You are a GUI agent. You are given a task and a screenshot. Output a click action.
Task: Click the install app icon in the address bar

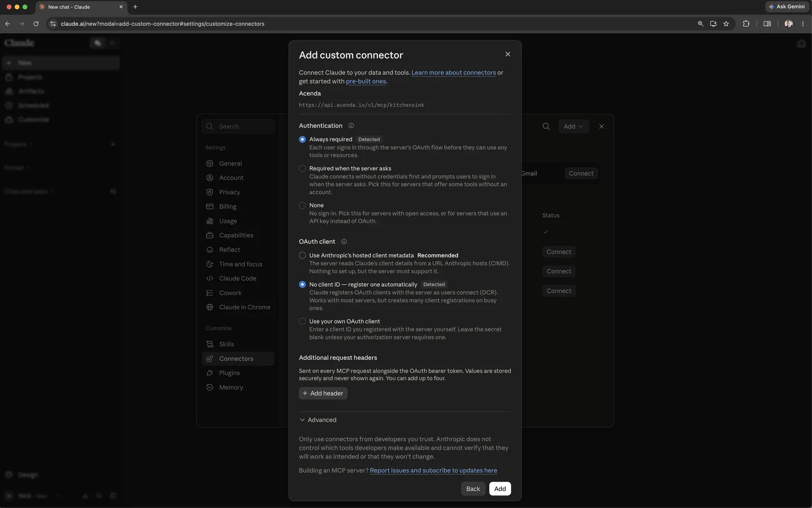713,24
